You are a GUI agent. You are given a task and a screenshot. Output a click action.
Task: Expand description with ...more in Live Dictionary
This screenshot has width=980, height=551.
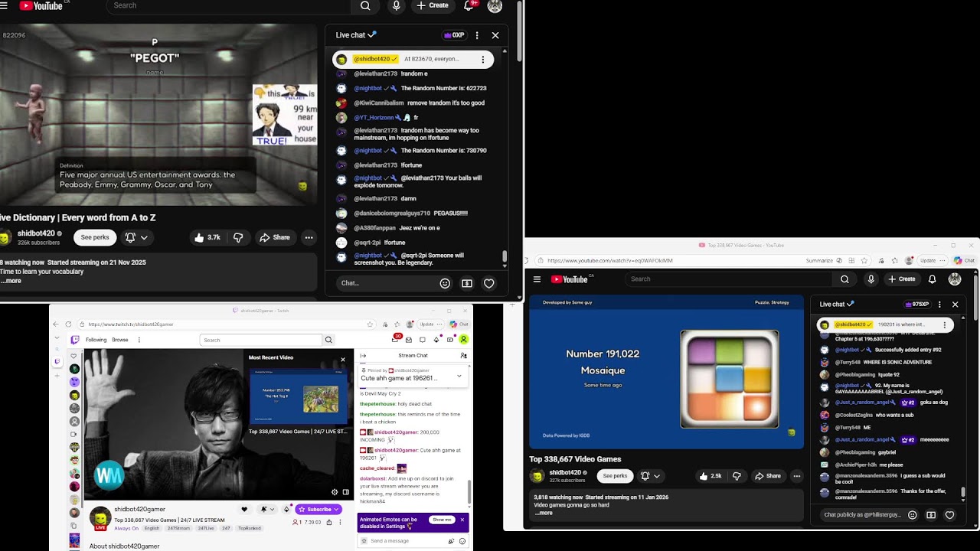[x=11, y=281]
